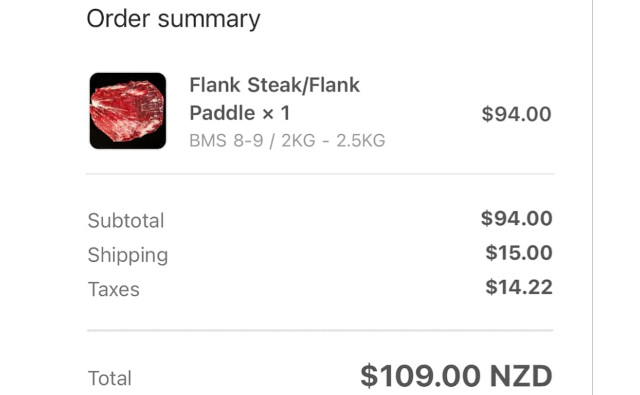640x395 pixels.
Task: Select the $15.00 shipping amount
Action: coord(519,253)
